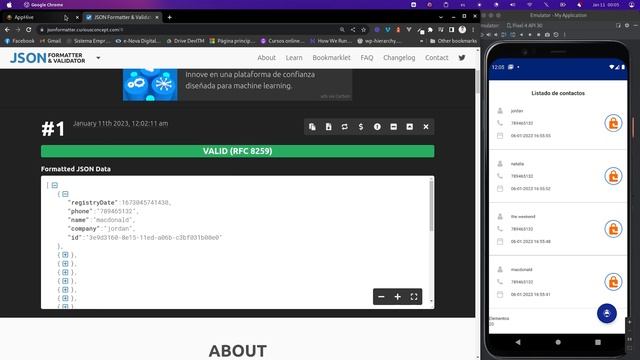Go back in browser history
Screen dimensions: 640x360
pos(7,29)
